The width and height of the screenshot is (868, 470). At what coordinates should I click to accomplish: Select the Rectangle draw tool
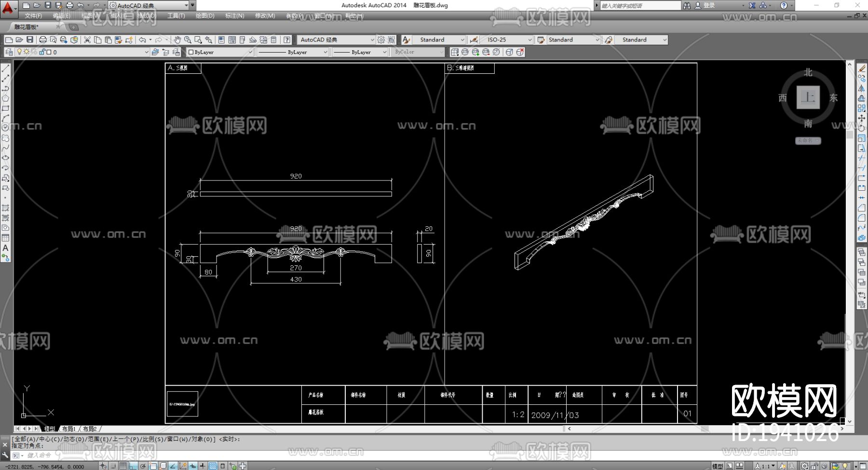click(x=6, y=108)
